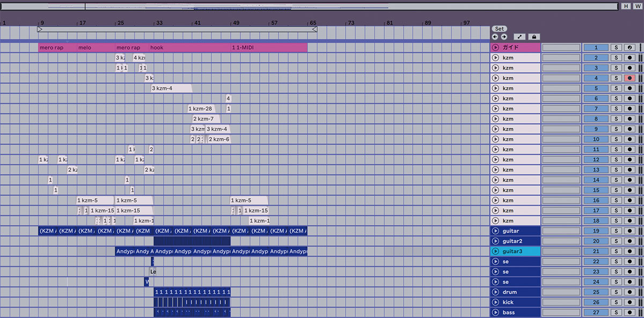The width and height of the screenshot is (644, 318).
Task: Click the Set locator button
Action: click(500, 29)
